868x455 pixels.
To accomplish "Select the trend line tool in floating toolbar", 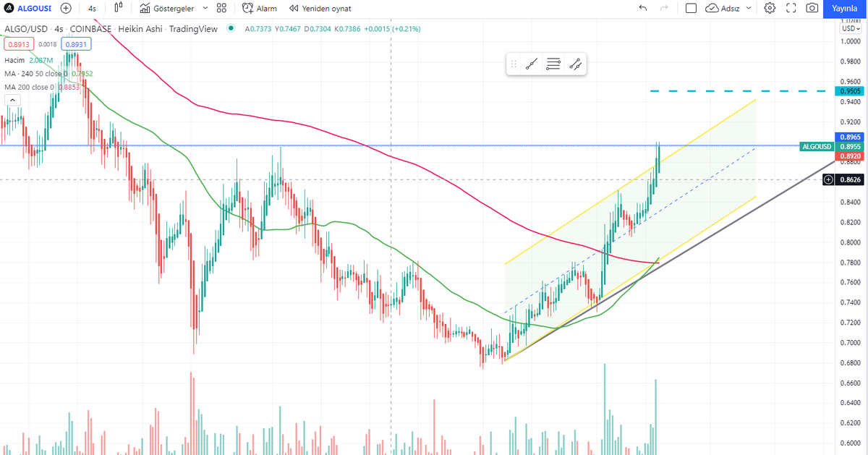I will (532, 64).
